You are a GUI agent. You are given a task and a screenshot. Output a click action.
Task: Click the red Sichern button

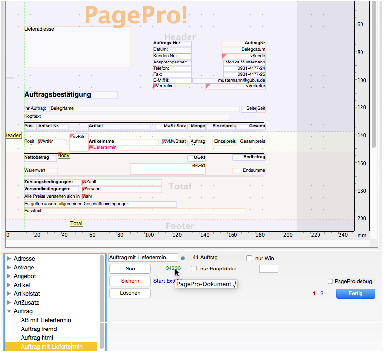point(130,281)
